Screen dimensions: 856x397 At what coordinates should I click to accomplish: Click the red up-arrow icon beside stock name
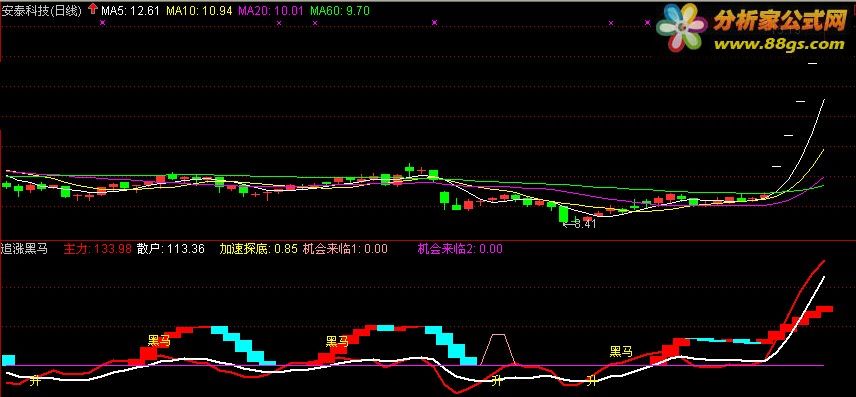pyautogui.click(x=93, y=9)
